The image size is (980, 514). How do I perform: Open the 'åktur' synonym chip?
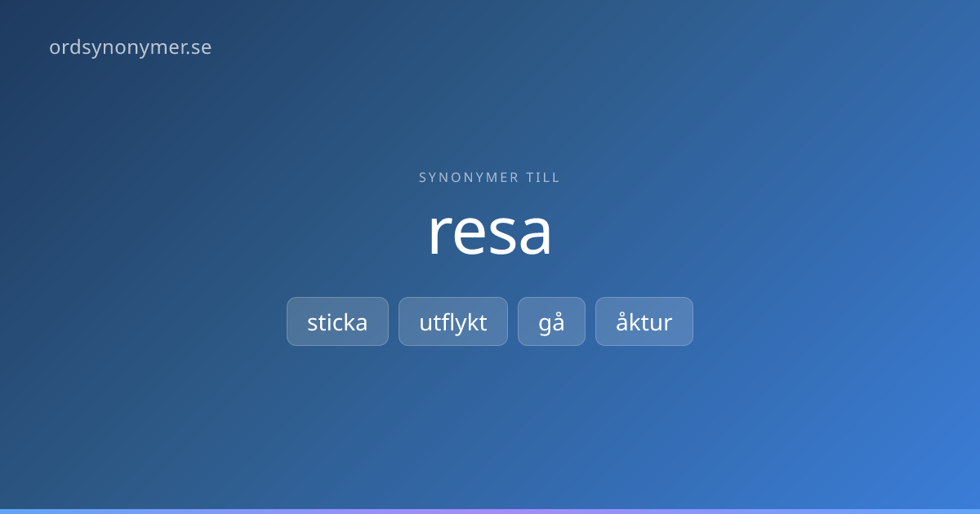pyautogui.click(x=644, y=321)
